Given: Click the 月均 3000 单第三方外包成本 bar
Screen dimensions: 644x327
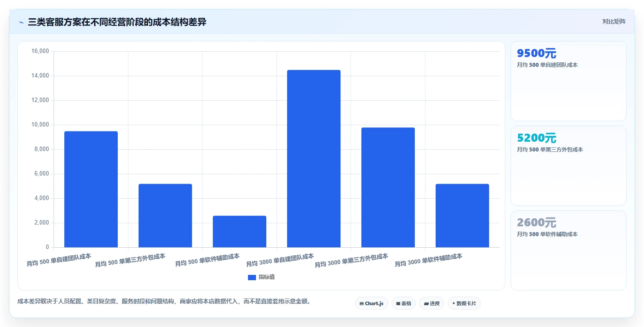Looking at the screenshot, I should pos(388,188).
